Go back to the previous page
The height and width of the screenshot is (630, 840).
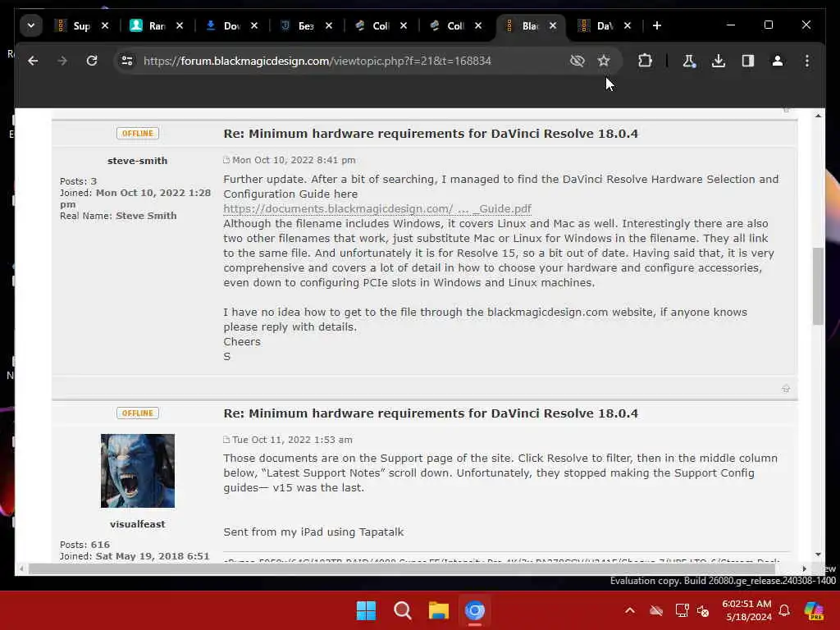click(33, 61)
